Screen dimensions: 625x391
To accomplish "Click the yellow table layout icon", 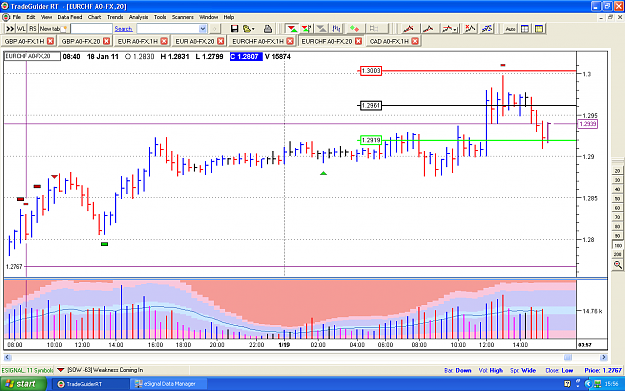I will coord(539,29).
